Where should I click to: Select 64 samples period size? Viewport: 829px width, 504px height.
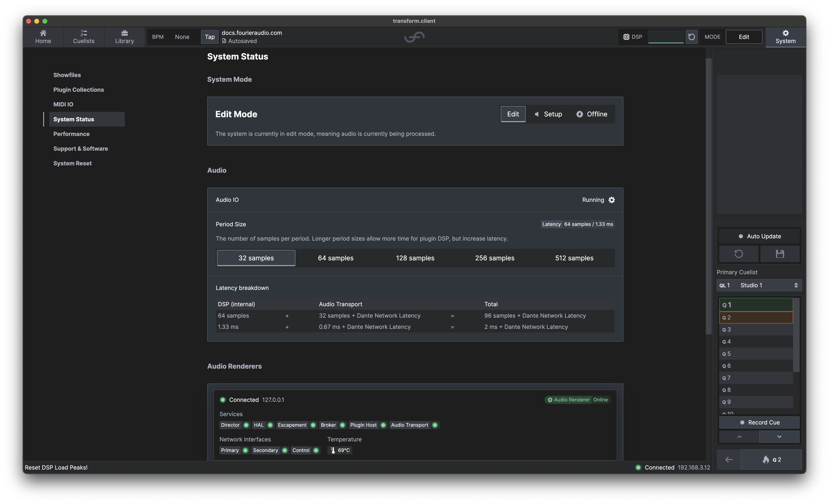click(335, 258)
